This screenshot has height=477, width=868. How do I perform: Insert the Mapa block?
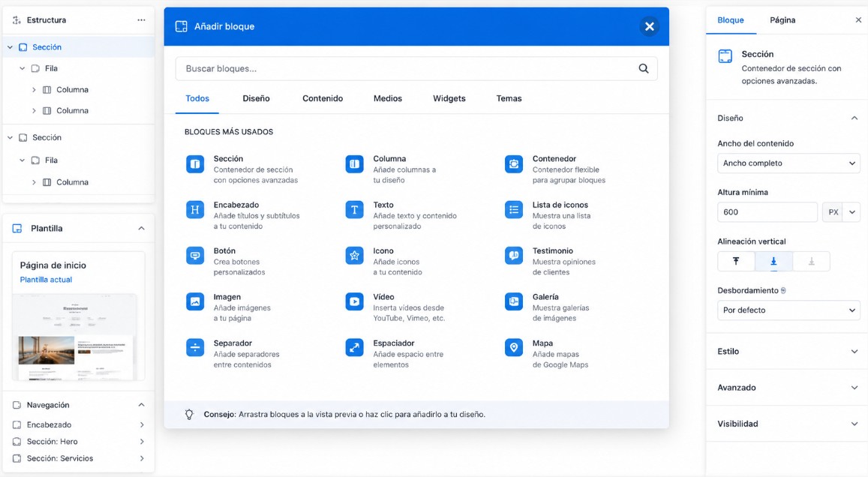click(546, 353)
